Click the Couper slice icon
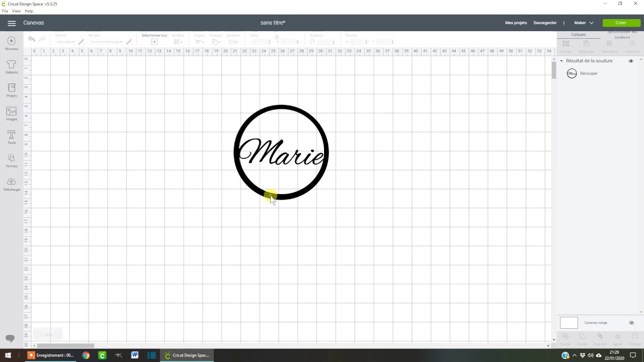Image resolution: width=644 pixels, height=362 pixels. (565, 336)
